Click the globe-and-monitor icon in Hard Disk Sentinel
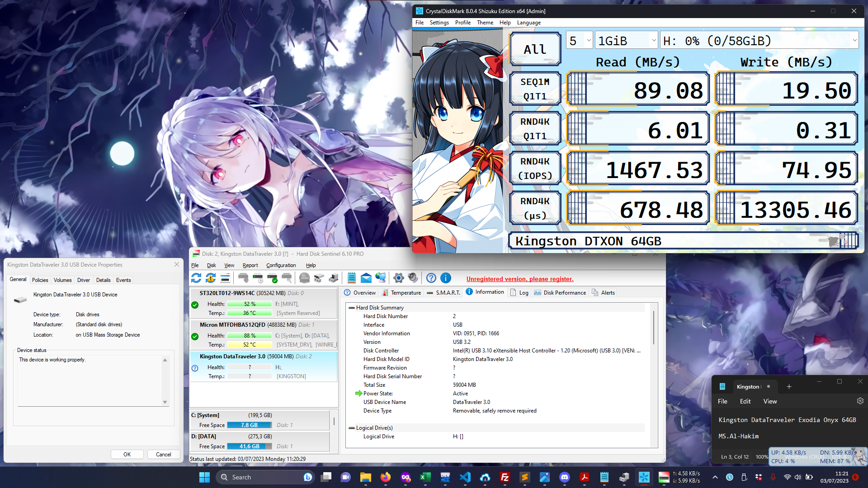The image size is (868, 488). pyautogui.click(x=381, y=278)
